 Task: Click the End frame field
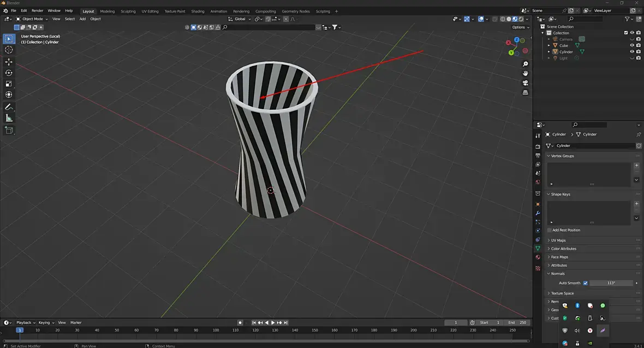pyautogui.click(x=517, y=323)
